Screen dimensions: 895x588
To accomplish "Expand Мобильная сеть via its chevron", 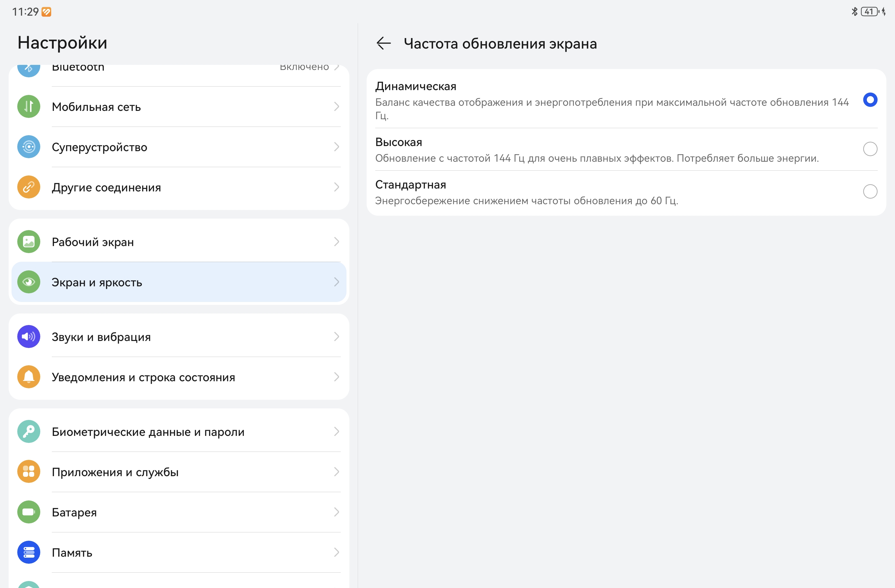I will point(336,107).
